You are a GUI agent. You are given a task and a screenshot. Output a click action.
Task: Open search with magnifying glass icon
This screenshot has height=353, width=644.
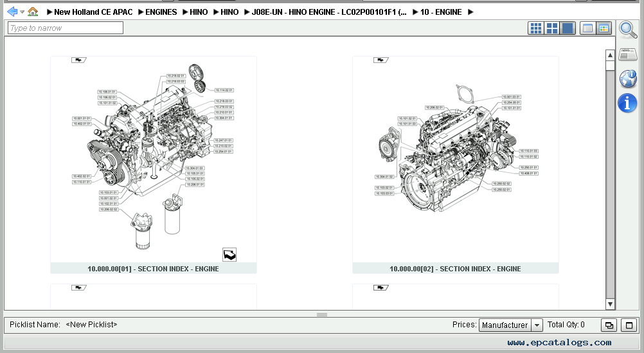[x=628, y=30]
